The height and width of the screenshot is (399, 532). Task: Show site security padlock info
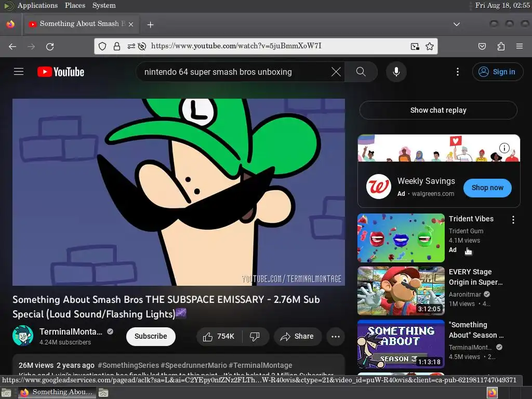pos(117,46)
